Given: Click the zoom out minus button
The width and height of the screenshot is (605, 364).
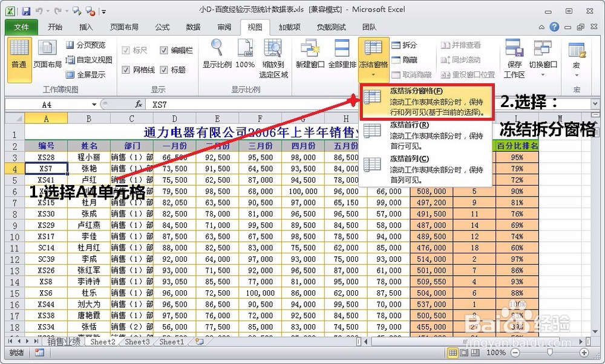Looking at the screenshot, I should click(515, 353).
